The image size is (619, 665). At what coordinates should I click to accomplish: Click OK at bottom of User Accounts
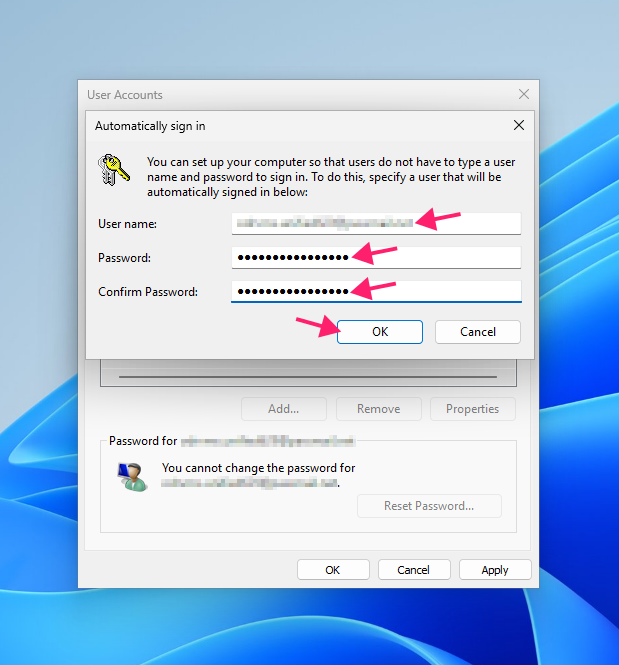pyautogui.click(x=333, y=570)
